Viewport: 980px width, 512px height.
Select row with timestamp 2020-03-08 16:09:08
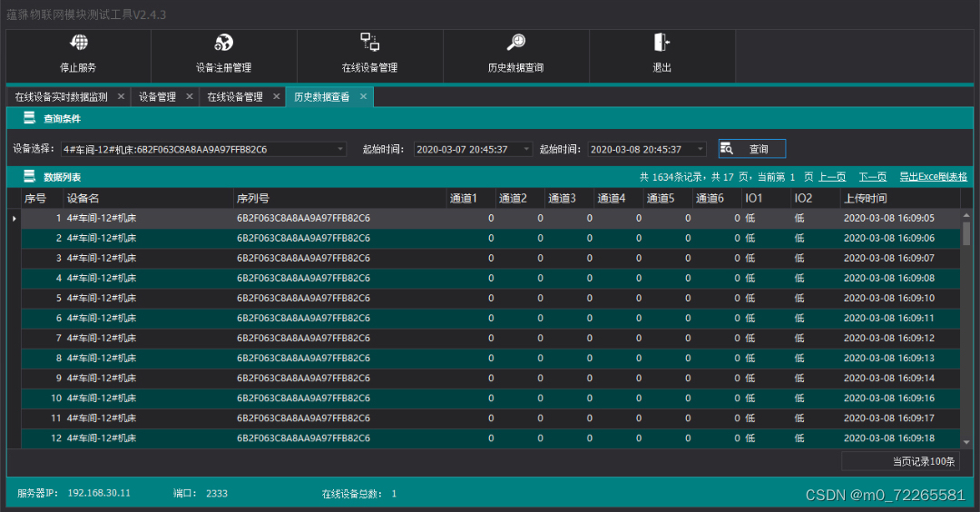pyautogui.click(x=491, y=278)
